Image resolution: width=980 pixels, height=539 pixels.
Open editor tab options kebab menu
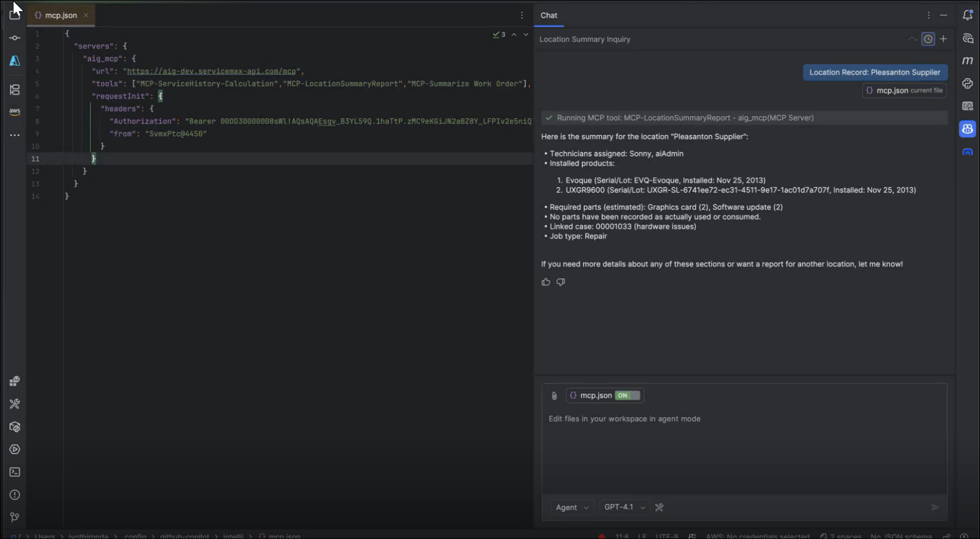pyautogui.click(x=521, y=15)
